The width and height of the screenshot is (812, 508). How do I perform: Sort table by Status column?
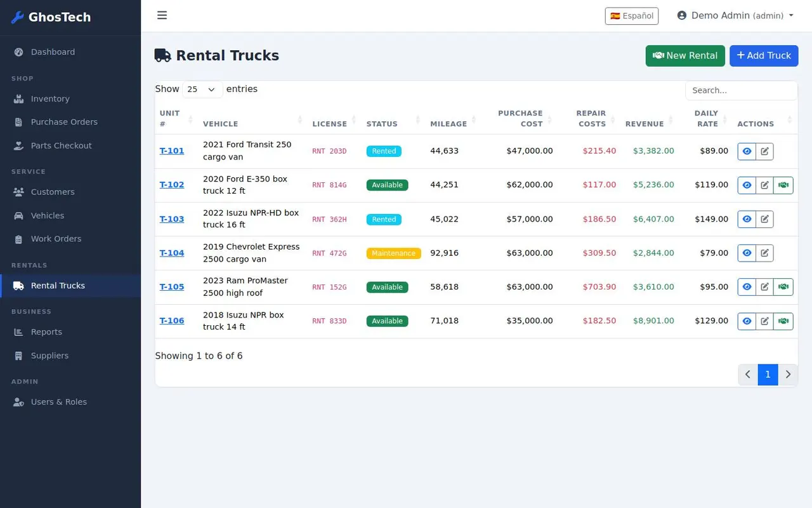393,118
